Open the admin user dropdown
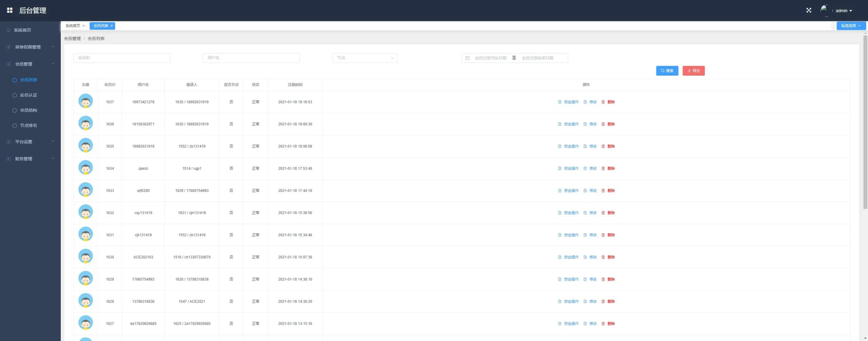This screenshot has height=341, width=868. [x=844, y=11]
